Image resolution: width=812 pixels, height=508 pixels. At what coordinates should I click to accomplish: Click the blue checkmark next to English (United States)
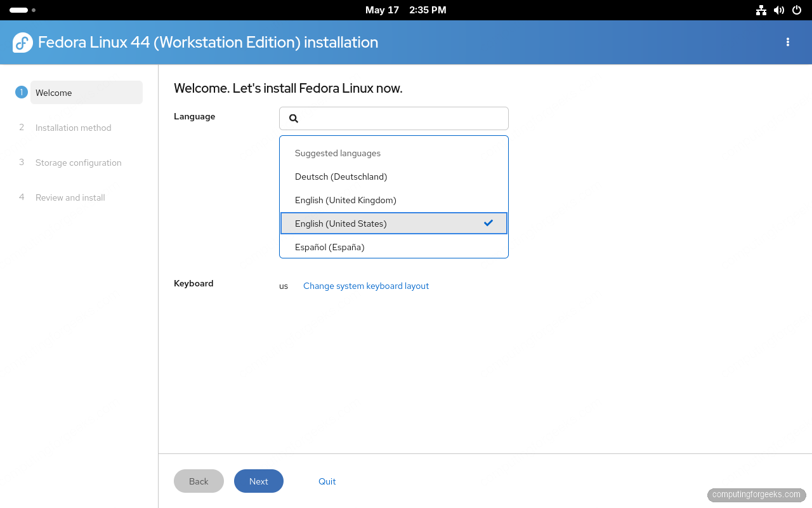(488, 223)
